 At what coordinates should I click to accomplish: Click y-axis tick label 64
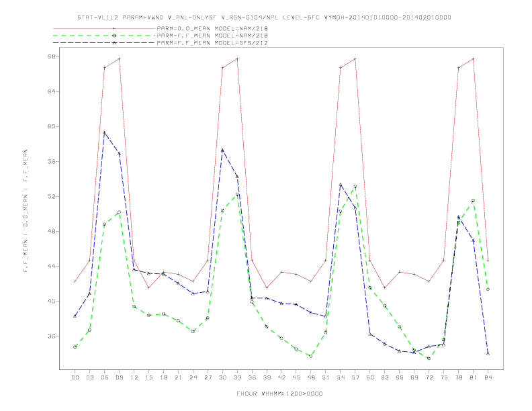coord(51,91)
